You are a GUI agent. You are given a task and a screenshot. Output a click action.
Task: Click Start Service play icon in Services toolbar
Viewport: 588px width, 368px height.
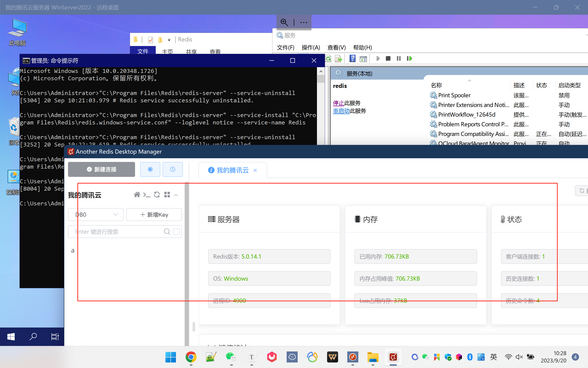tap(378, 58)
